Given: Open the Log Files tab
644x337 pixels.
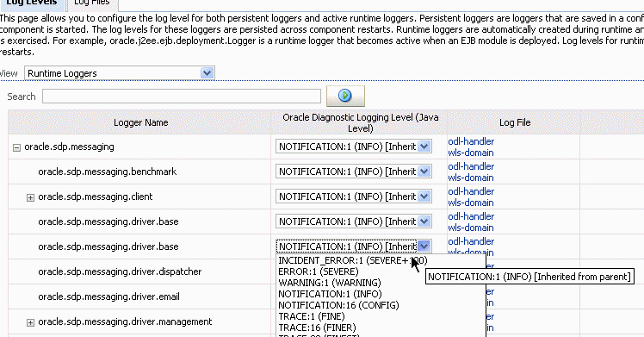Looking at the screenshot, I should click(92, 3).
